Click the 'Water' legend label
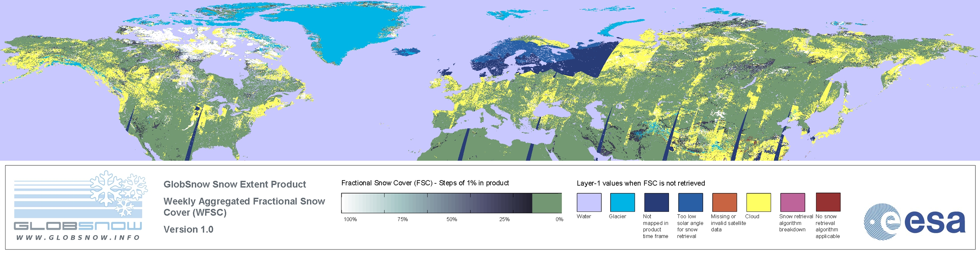Screen dimensions: 980x254 [584, 216]
